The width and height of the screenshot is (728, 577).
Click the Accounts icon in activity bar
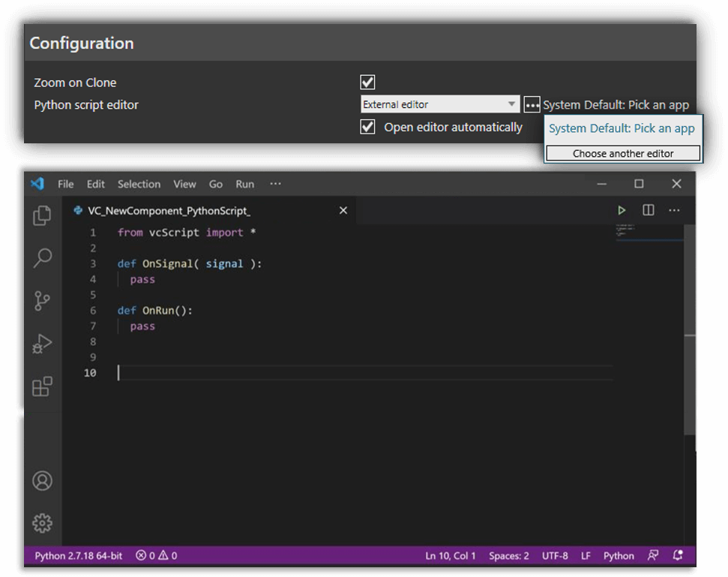point(43,481)
